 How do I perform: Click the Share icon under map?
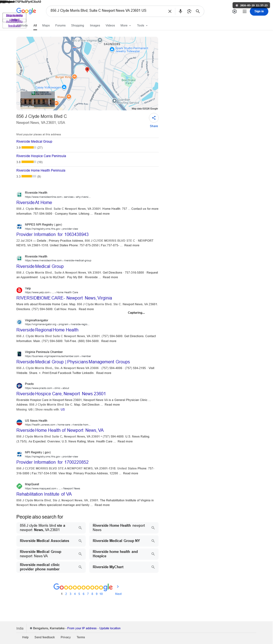click(154, 118)
